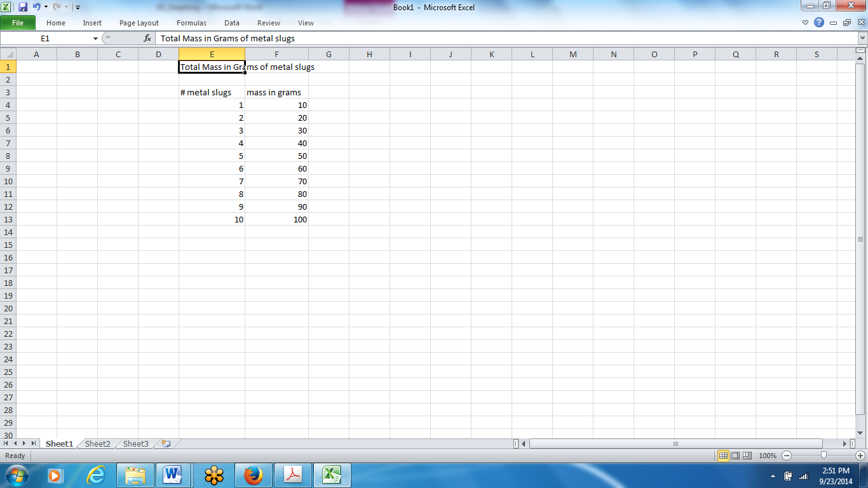Image resolution: width=868 pixels, height=488 pixels.
Task: Open Excel Help with the question mark icon
Action: pyautogui.click(x=818, y=23)
